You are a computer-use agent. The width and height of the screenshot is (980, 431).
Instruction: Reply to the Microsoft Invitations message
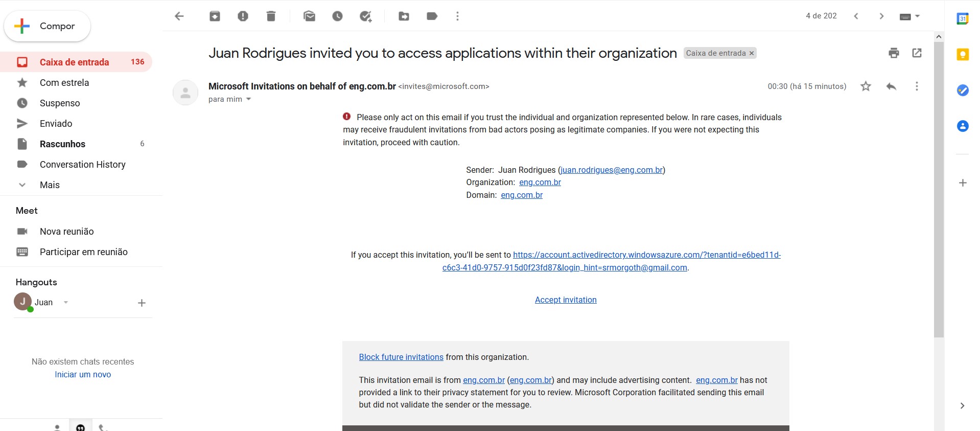(892, 86)
